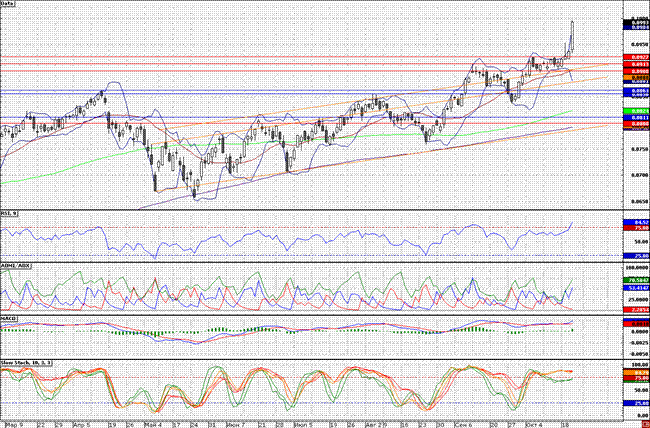The height and width of the screenshot is (428, 650).
Task: Select the red 0.0927 price level tag
Action: point(635,58)
